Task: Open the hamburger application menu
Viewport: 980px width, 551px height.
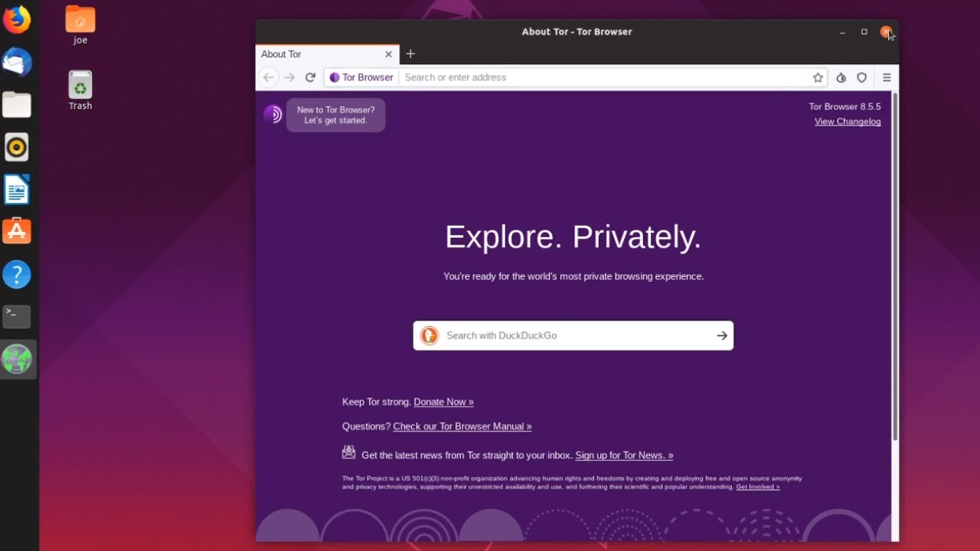Action: (887, 77)
